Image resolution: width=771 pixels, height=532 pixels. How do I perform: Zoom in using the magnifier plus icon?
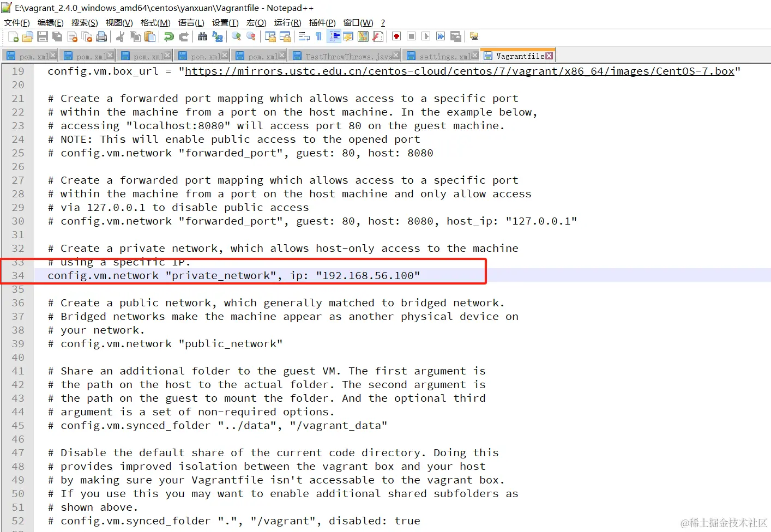236,37
